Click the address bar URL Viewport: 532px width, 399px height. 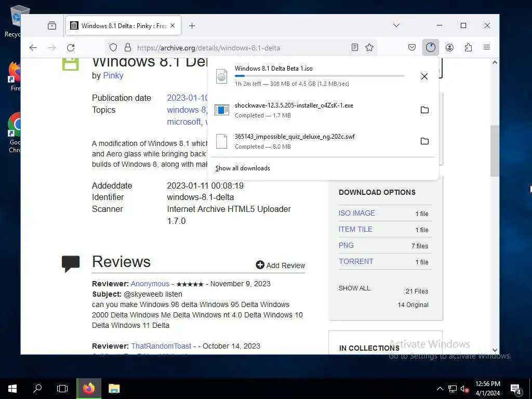click(208, 48)
